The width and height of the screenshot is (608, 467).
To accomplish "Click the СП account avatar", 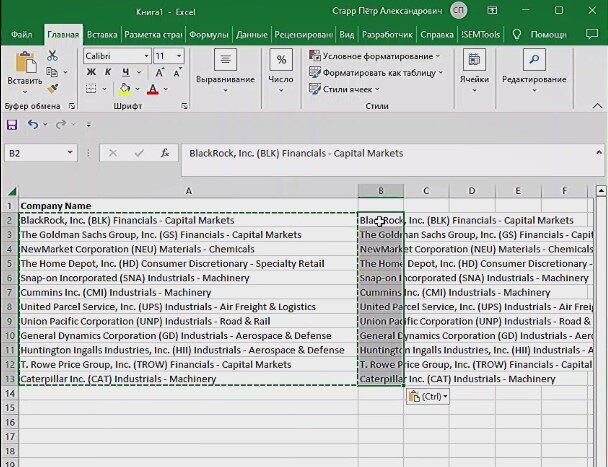I will click(459, 10).
